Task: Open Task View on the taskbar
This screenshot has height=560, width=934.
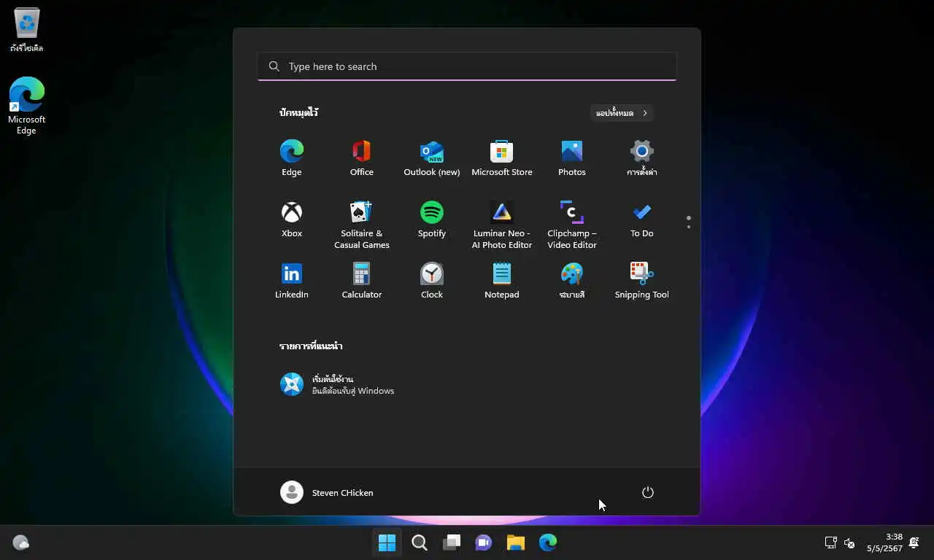Action: pyautogui.click(x=451, y=542)
